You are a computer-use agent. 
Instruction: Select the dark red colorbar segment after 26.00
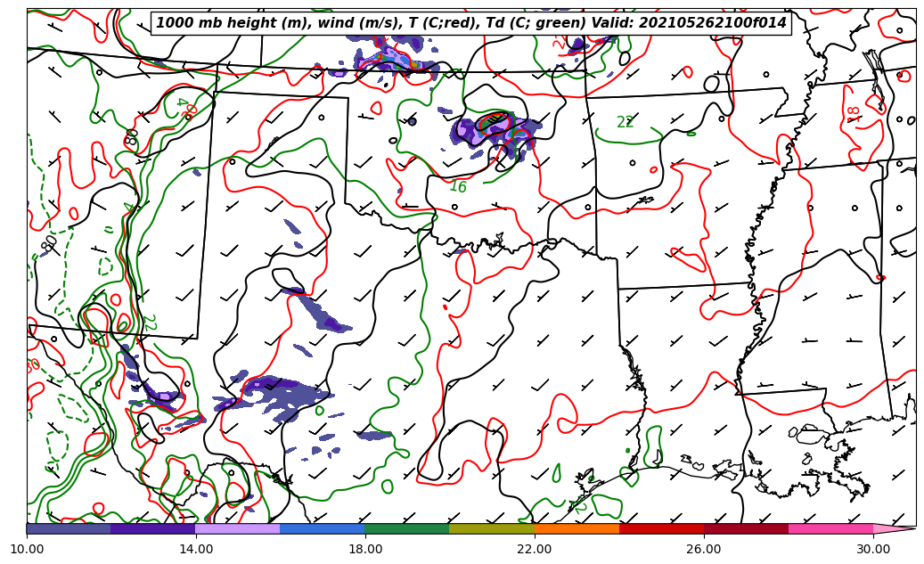pyautogui.click(x=746, y=528)
